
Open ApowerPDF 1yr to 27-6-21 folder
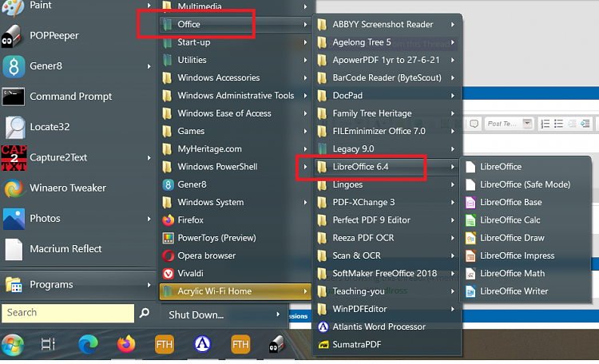[387, 60]
